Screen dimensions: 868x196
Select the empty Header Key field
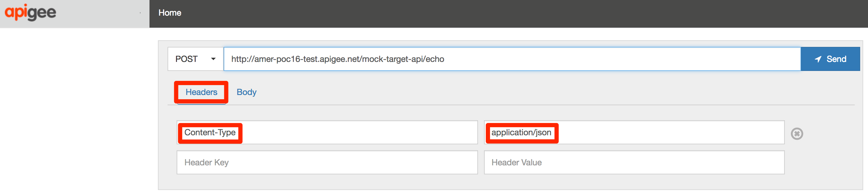click(x=327, y=162)
